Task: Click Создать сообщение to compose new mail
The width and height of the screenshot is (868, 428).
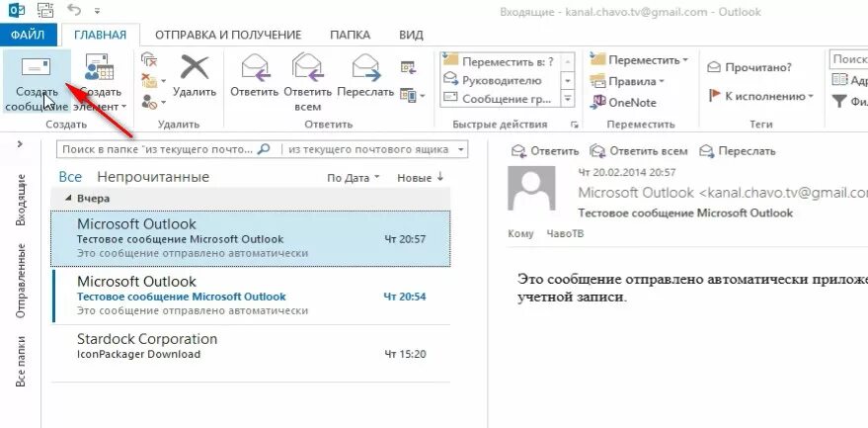Action: pyautogui.click(x=37, y=82)
